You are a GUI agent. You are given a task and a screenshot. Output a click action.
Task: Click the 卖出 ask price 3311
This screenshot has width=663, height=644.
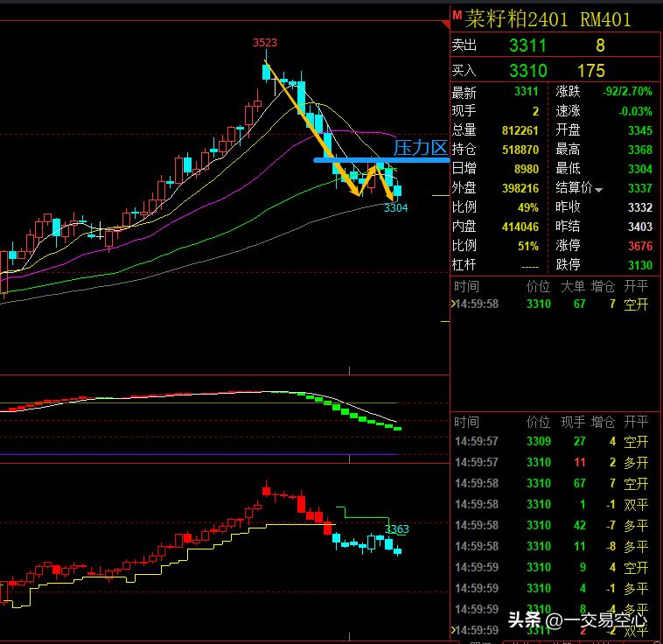527,46
